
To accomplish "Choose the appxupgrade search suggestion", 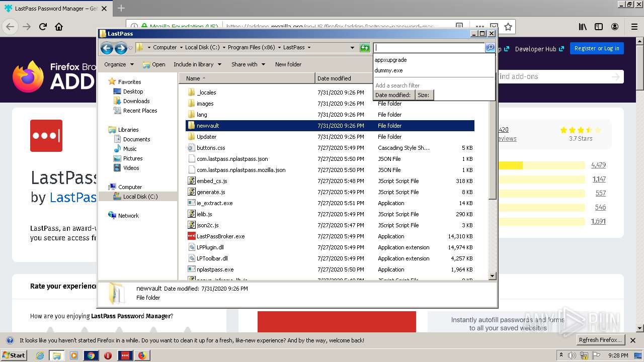I will [390, 60].
